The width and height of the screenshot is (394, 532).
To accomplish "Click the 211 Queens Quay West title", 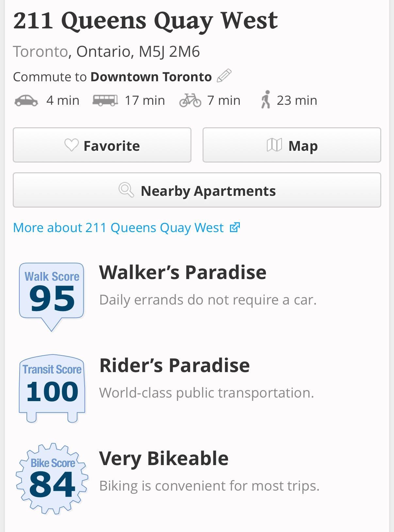I will (x=145, y=21).
